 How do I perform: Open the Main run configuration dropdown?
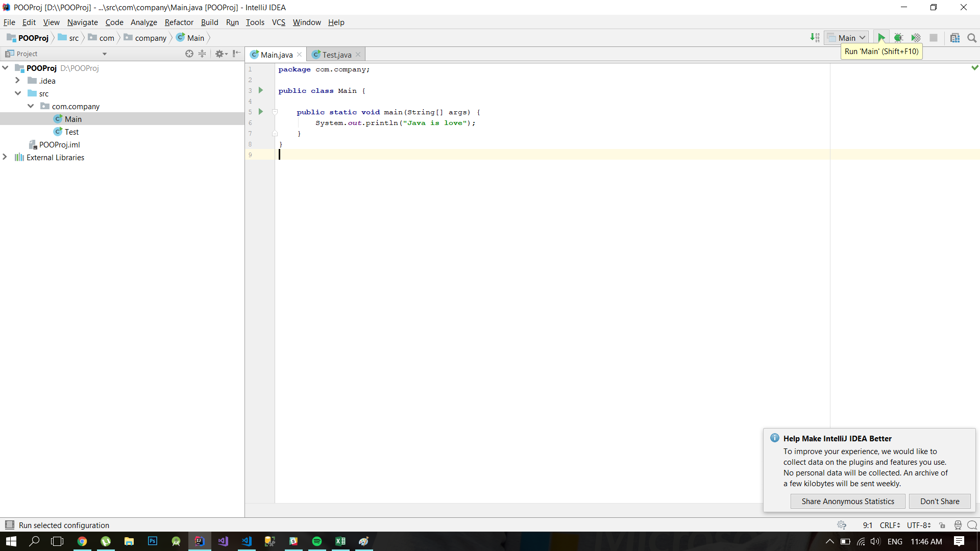[846, 38]
